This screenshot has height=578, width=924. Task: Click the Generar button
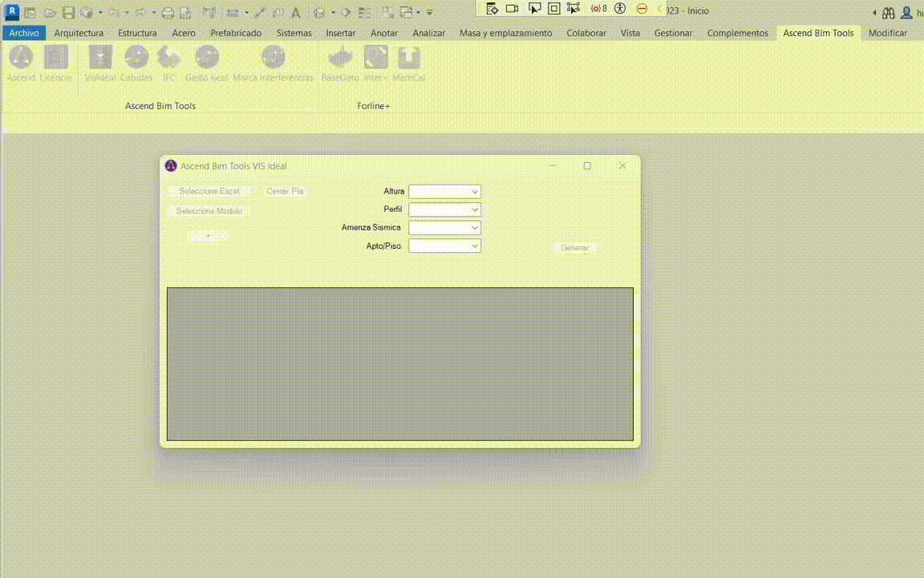point(574,248)
